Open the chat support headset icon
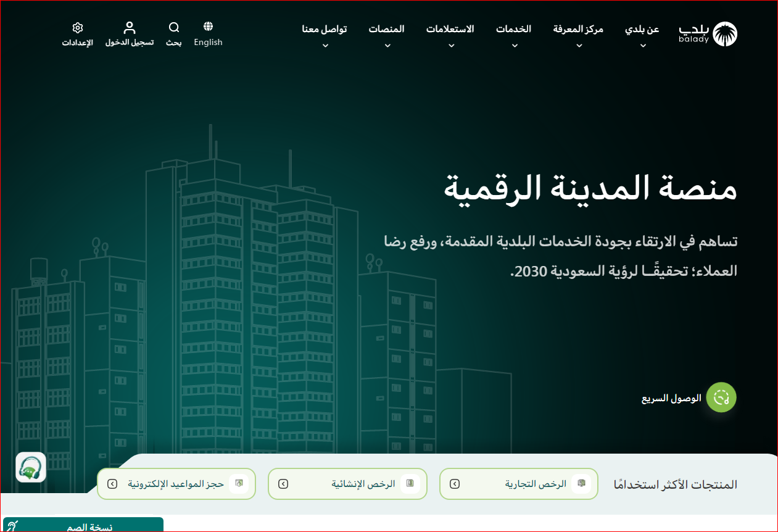Viewport: 778px width, 532px height. [31, 468]
